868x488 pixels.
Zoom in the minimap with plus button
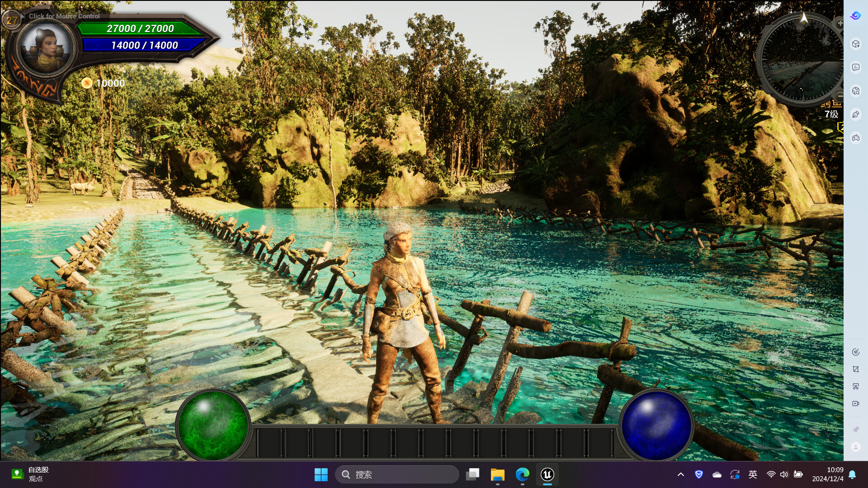(x=840, y=23)
